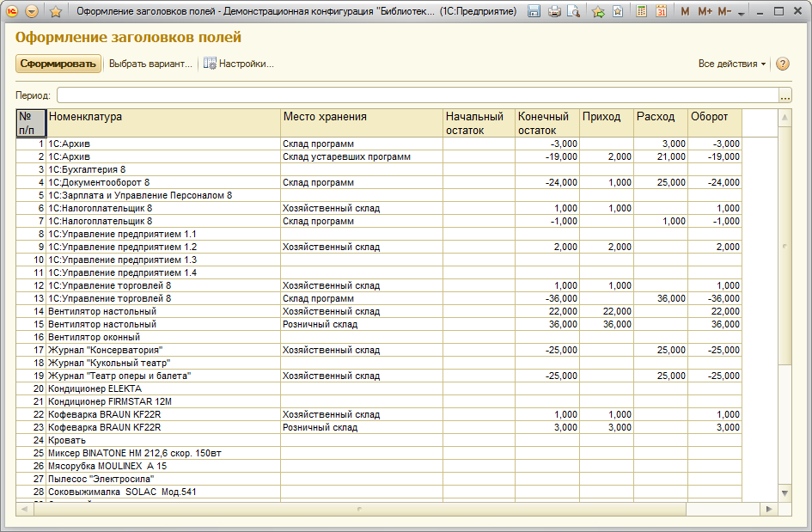The width and height of the screenshot is (812, 532).
Task: Click Миксер BINATONE HM 212,6 cell
Action: [163, 453]
